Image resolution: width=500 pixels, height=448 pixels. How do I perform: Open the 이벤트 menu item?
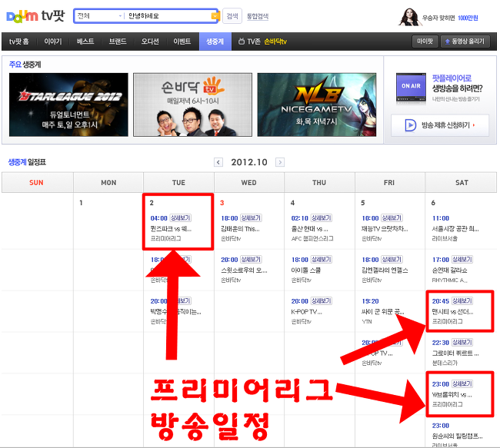(x=182, y=41)
